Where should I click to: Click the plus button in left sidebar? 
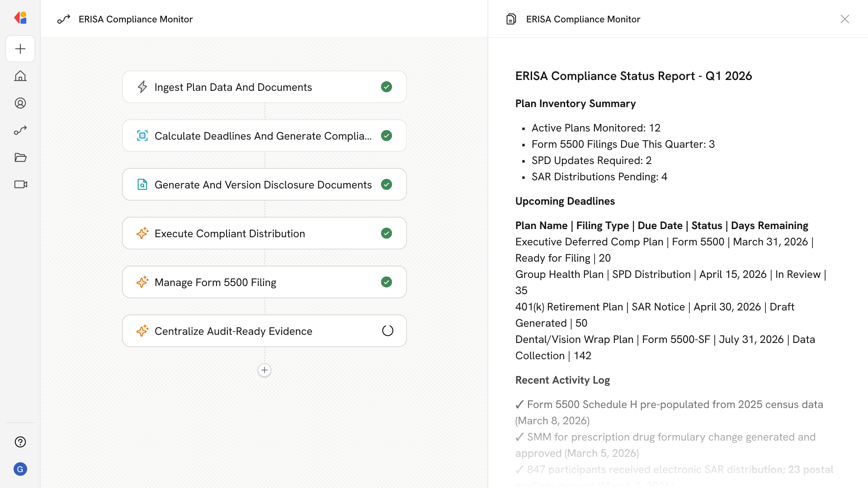click(x=20, y=49)
